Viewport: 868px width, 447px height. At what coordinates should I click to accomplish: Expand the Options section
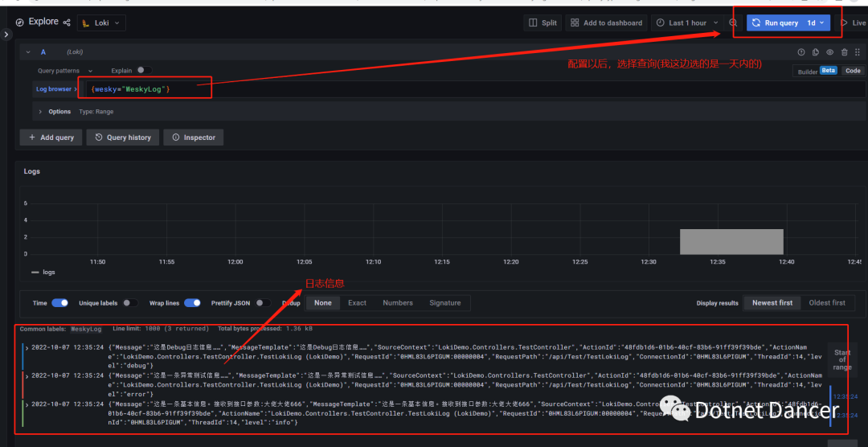(55, 111)
